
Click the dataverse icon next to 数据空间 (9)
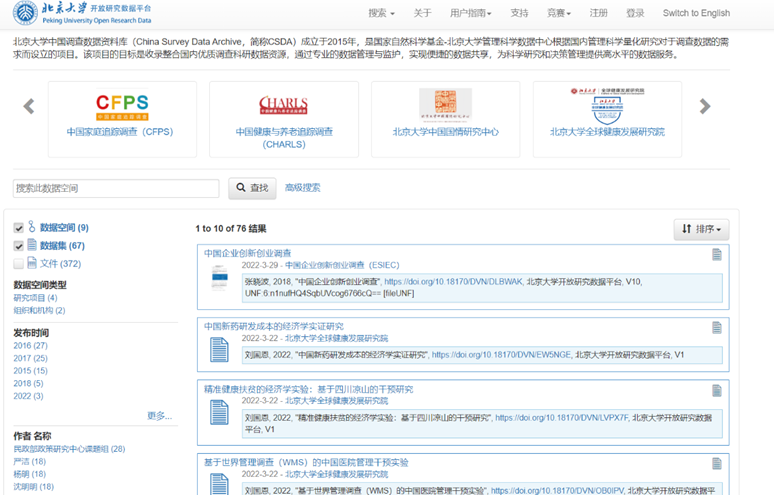pos(32,227)
